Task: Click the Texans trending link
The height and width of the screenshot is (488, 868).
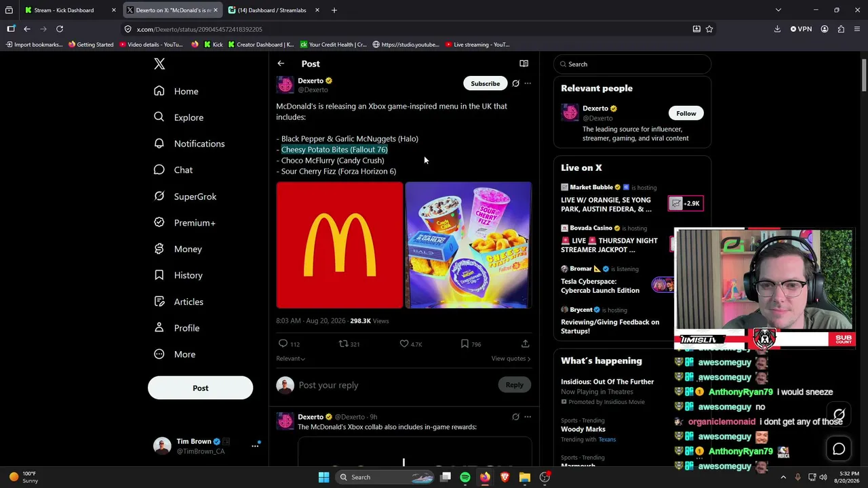Action: tap(607, 440)
